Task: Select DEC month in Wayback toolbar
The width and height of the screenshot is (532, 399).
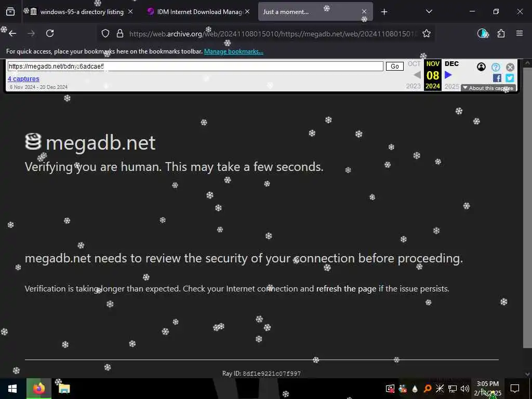Action: tap(451, 64)
